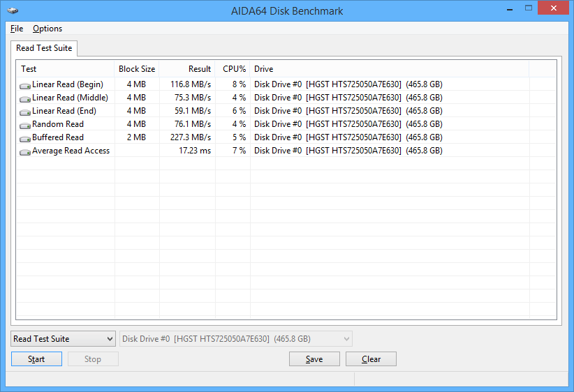
Task: Select the Linear Read (End) row label
Action: click(64, 111)
